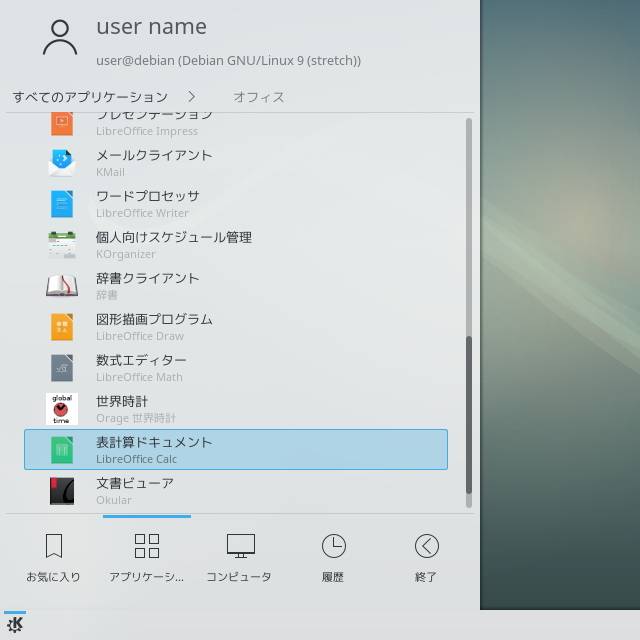Click the application list scrollbar
This screenshot has height=640, width=640.
point(469,313)
